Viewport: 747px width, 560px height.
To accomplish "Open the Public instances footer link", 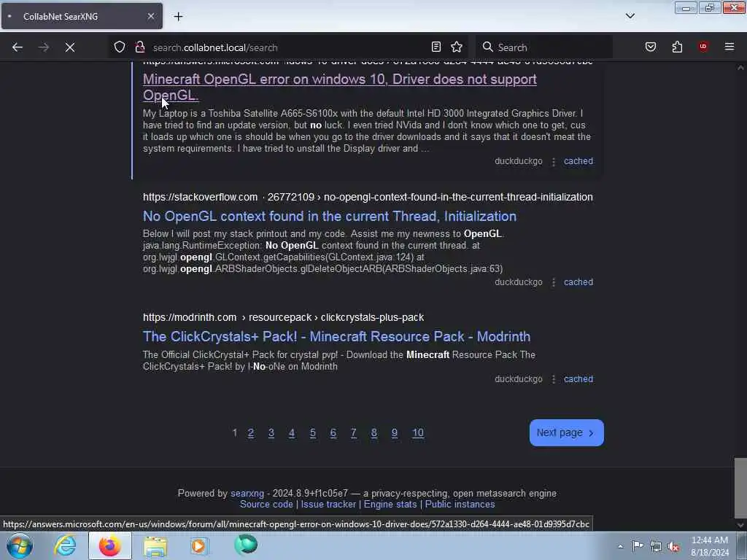I will click(460, 505).
